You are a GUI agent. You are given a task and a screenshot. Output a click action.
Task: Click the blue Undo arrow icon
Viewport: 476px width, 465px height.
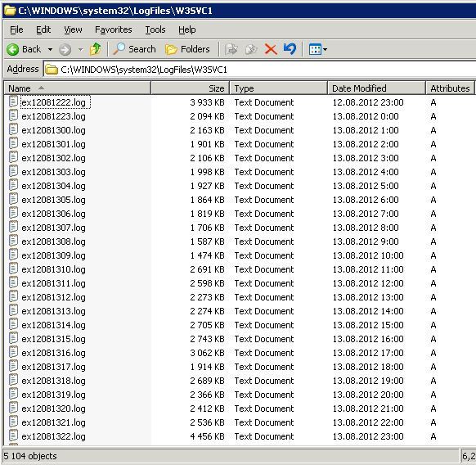point(290,49)
